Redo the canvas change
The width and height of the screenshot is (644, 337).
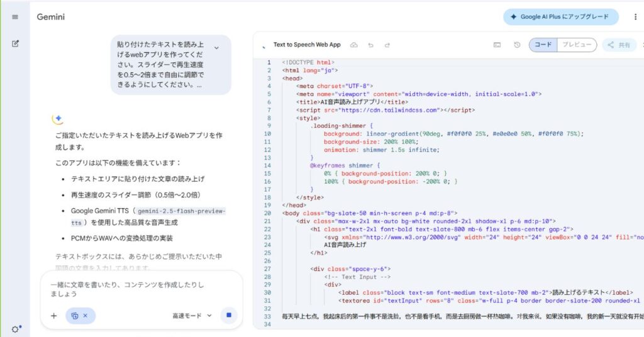(387, 45)
